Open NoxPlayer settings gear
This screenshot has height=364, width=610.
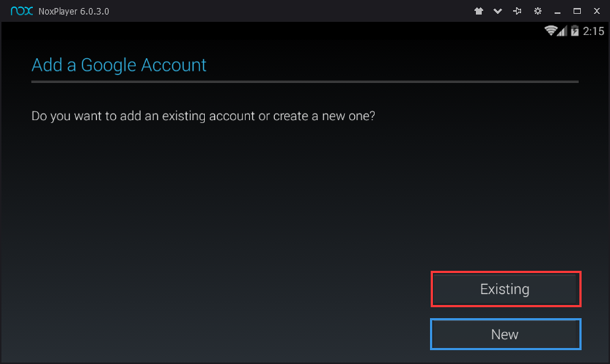coord(538,11)
